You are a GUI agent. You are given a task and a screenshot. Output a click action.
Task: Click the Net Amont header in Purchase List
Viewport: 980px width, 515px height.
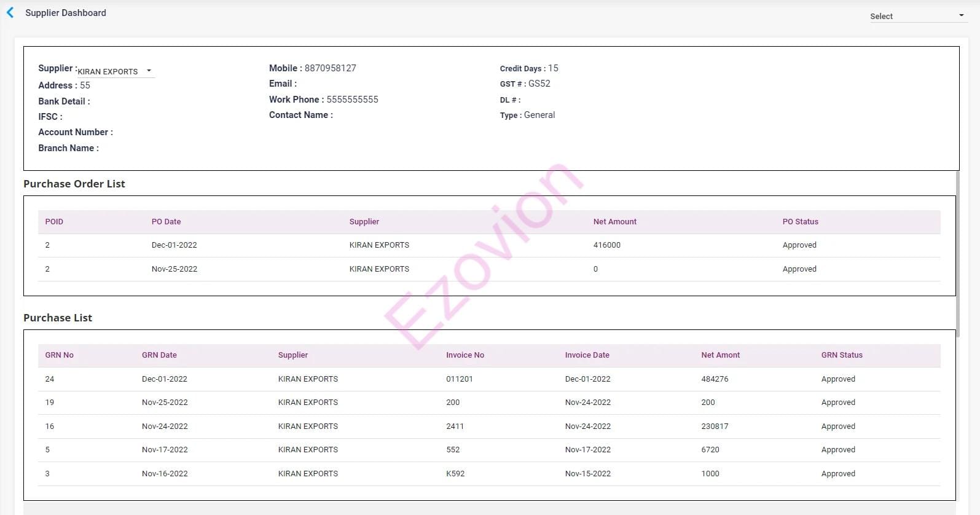pos(720,355)
